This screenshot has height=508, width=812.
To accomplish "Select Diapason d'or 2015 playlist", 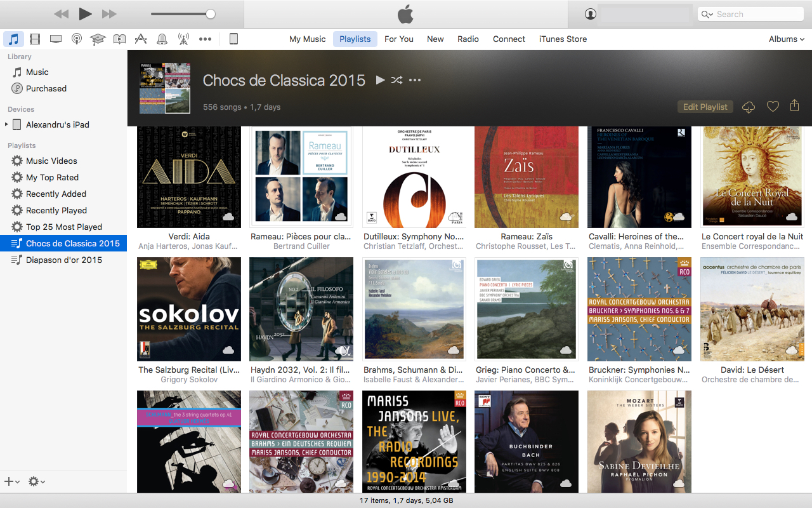I will tap(63, 260).
